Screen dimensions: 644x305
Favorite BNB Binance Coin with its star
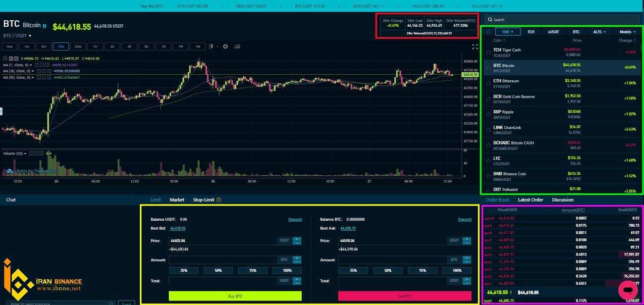click(488, 176)
